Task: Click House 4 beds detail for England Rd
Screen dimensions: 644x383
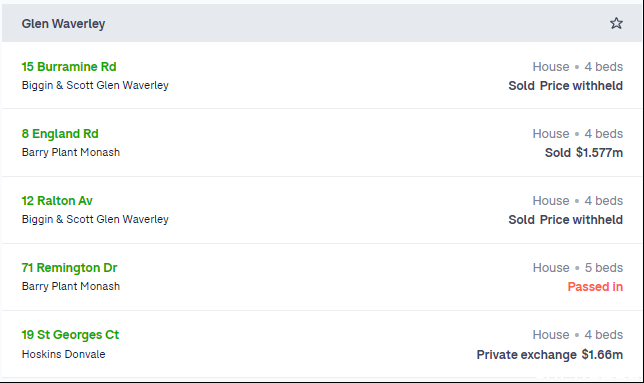Action: (578, 133)
